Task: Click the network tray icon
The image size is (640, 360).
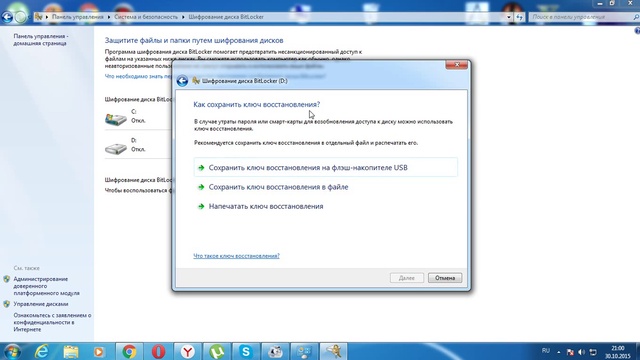Action: [x=593, y=352]
